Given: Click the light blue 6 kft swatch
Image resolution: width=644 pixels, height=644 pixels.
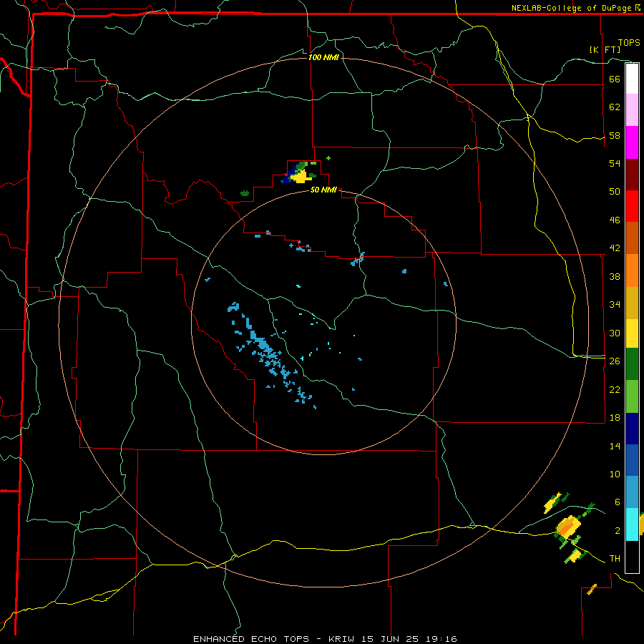Looking at the screenshot, I should click(632, 492).
